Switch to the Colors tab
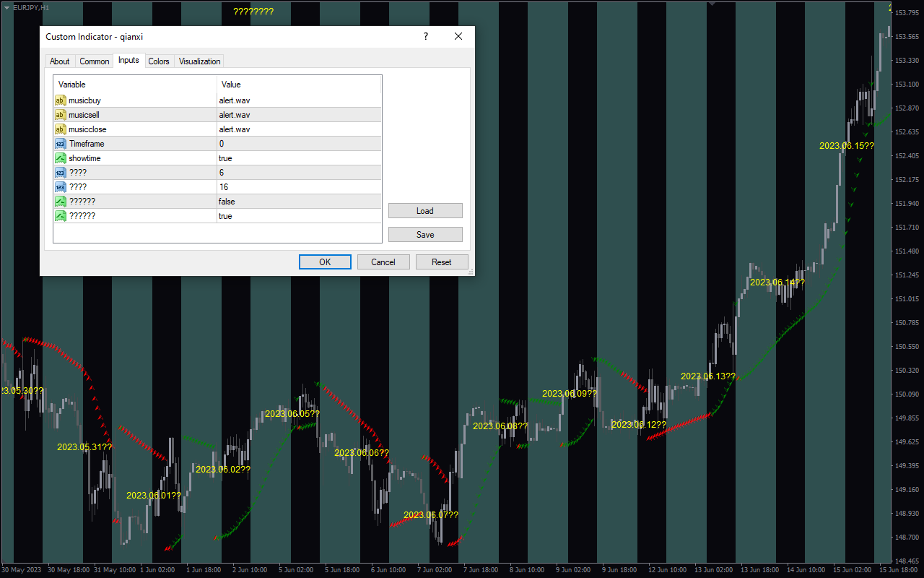 point(159,61)
